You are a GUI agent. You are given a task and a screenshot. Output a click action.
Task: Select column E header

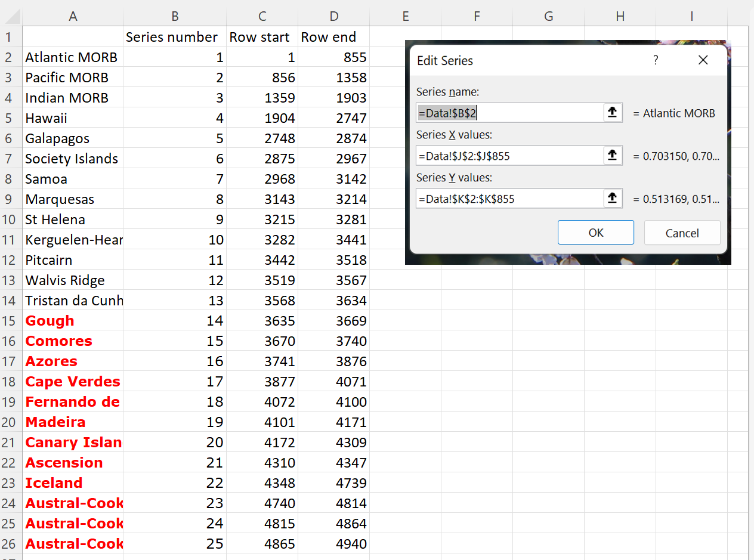tap(406, 17)
